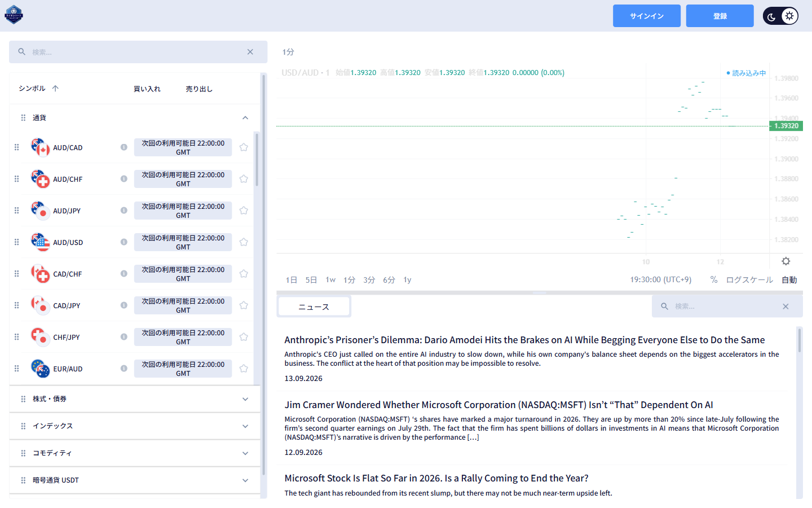
Task: Clear the news search field
Action: click(x=785, y=306)
